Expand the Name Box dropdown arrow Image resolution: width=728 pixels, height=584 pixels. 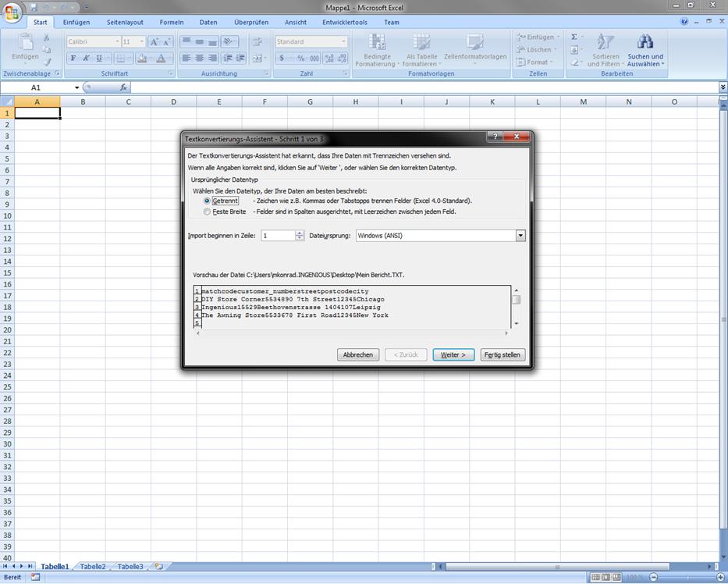pyautogui.click(x=76, y=87)
